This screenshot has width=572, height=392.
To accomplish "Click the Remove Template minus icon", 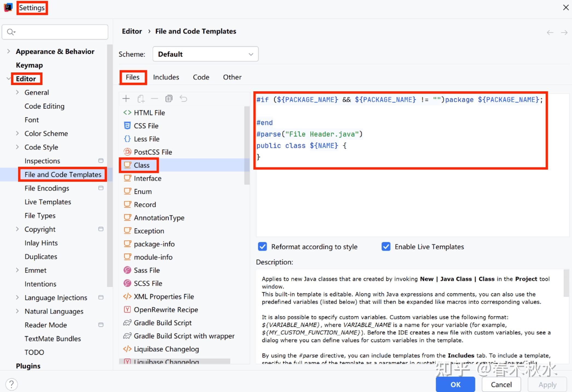I will click(154, 99).
